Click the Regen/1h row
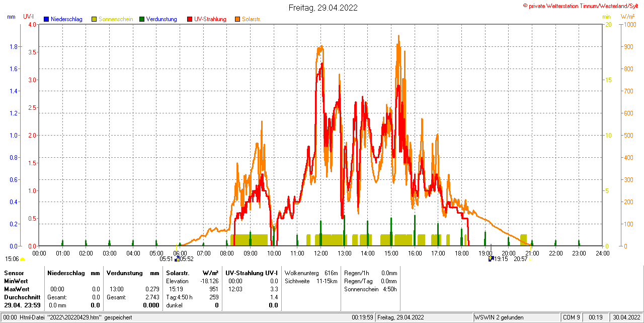This screenshot has height=323, width=644. (x=371, y=273)
